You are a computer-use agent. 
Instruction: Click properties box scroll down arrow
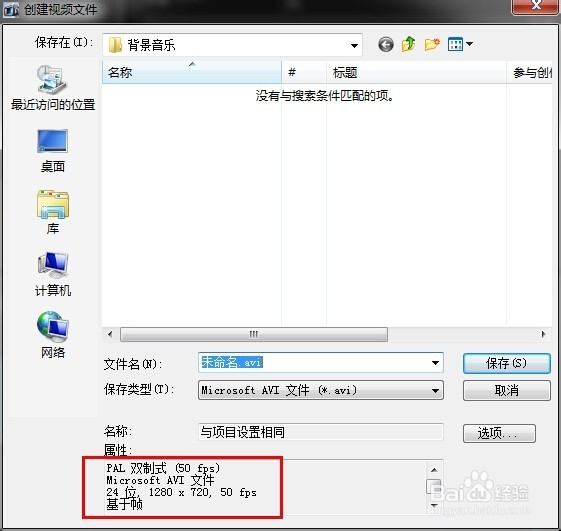click(x=434, y=505)
